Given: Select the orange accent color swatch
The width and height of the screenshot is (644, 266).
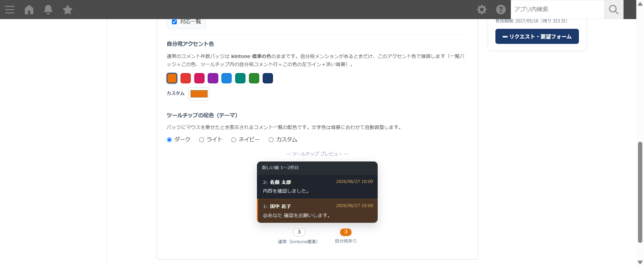Looking at the screenshot, I should 172,78.
